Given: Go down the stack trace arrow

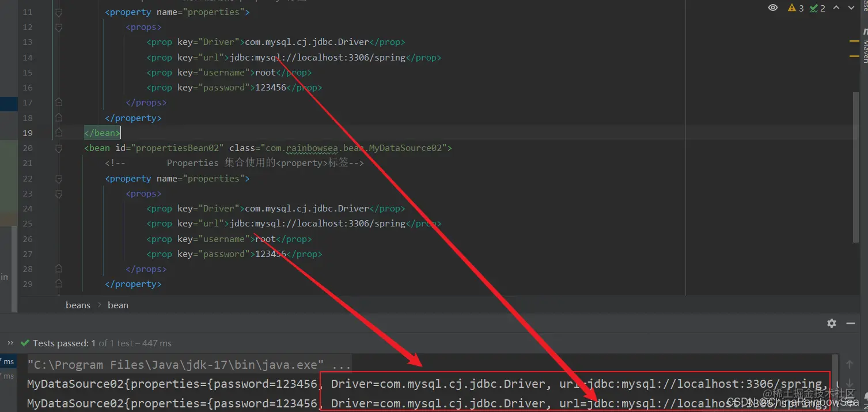Looking at the screenshot, I should (x=850, y=384).
